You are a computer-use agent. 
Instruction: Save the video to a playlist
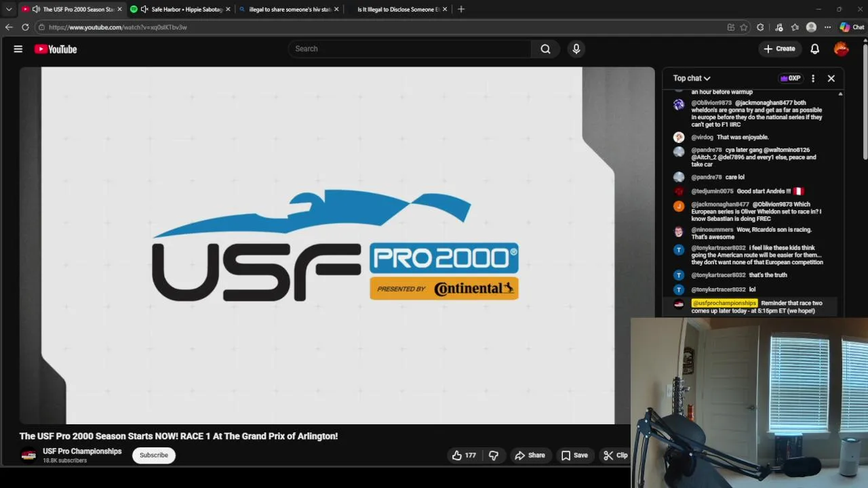[x=574, y=455]
